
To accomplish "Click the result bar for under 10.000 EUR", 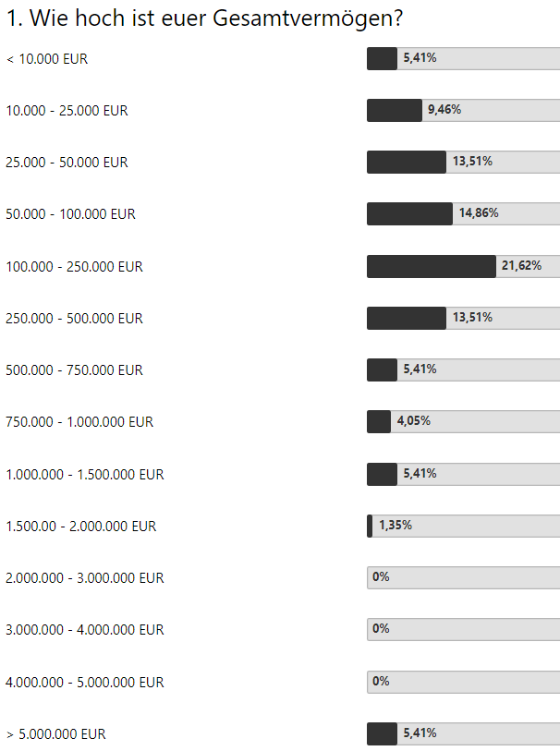I will click(x=463, y=58).
